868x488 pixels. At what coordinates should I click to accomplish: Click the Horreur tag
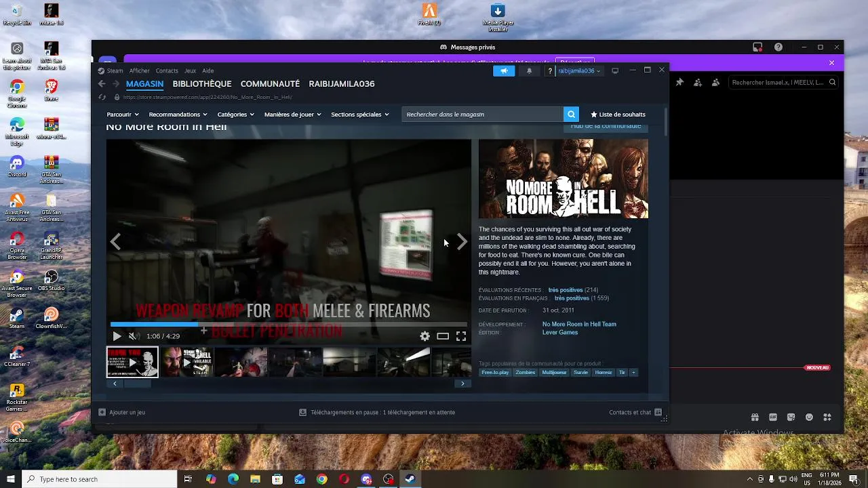point(604,372)
